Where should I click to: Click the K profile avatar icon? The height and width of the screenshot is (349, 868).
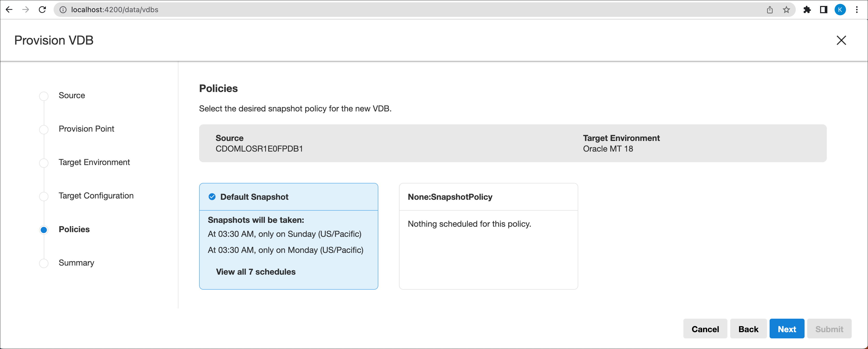click(840, 9)
